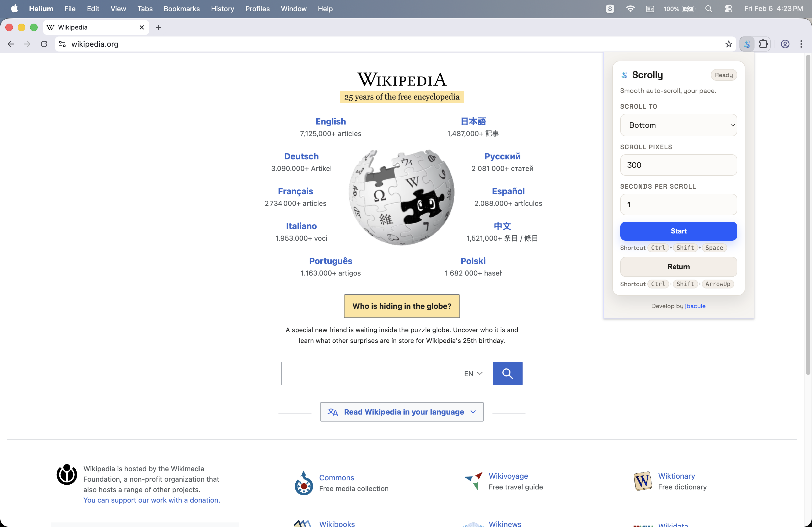This screenshot has width=812, height=527.
Task: Focus the Scroll Pixels input field
Action: (678, 165)
